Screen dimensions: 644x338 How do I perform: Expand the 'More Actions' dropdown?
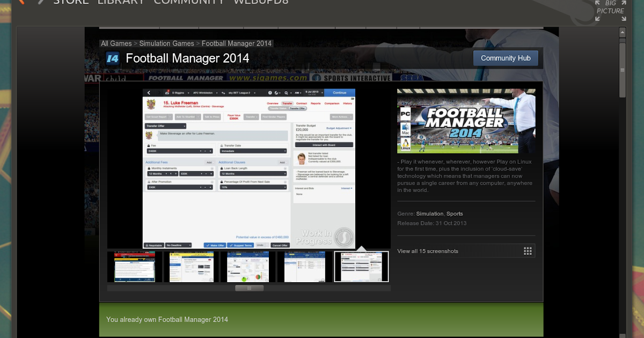[341, 117]
